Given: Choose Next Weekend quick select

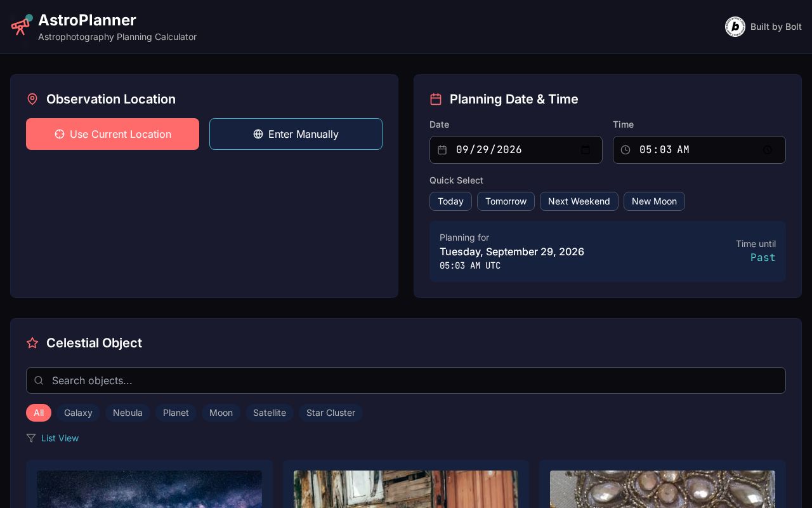Looking at the screenshot, I should tap(579, 201).
